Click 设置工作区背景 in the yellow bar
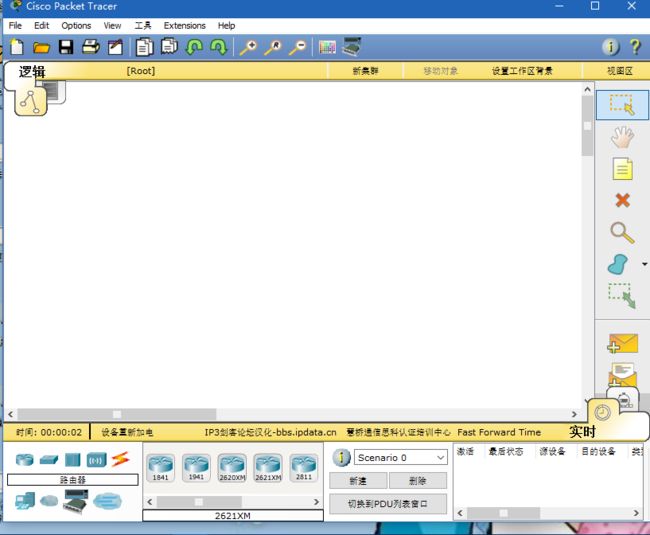 (x=522, y=71)
